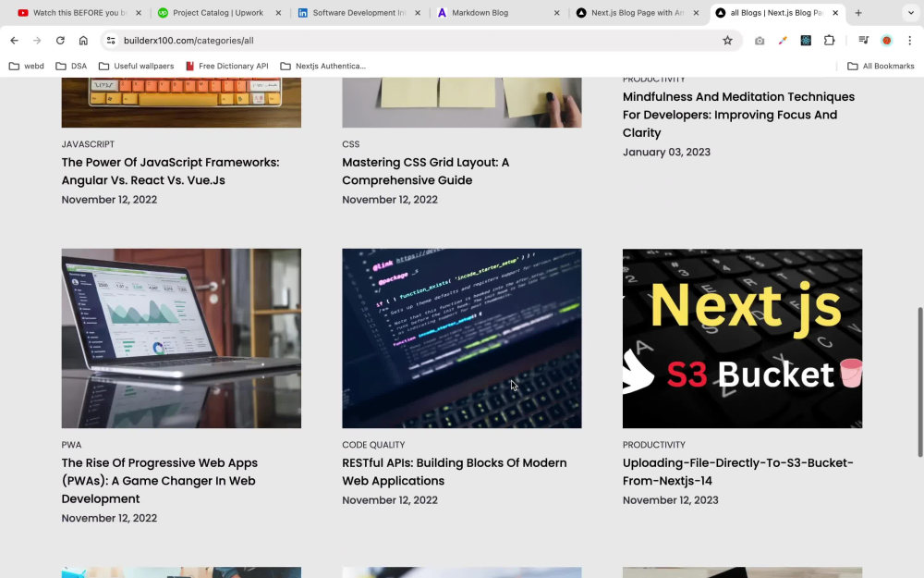View site information icon in address bar
924x578 pixels.
tap(110, 40)
